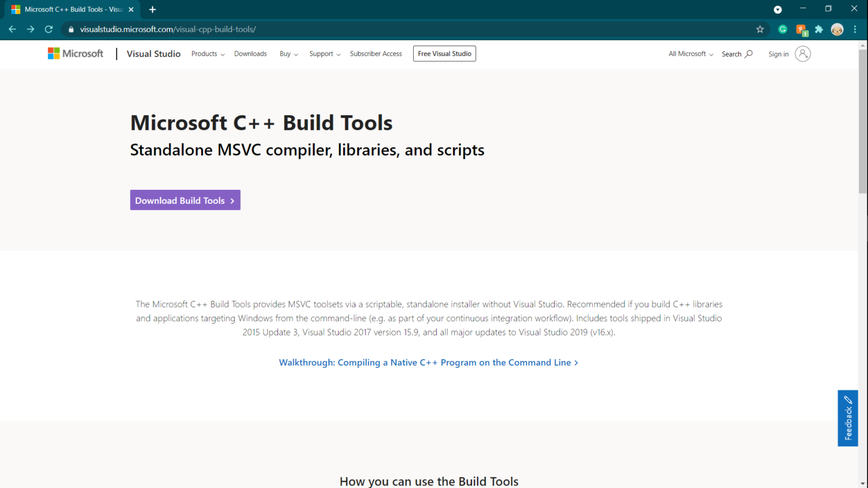Click the browser profile avatar icon

[x=837, y=29]
